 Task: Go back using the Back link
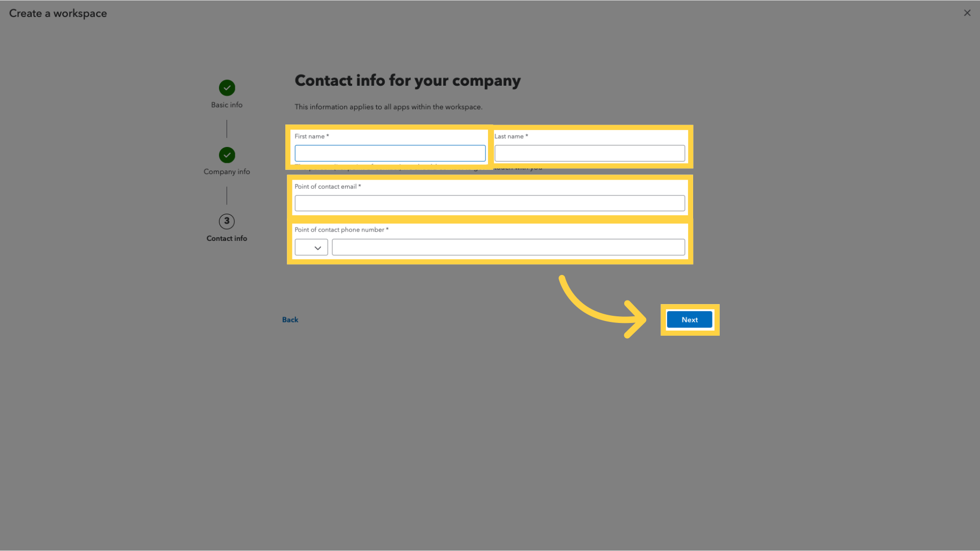[x=290, y=320]
